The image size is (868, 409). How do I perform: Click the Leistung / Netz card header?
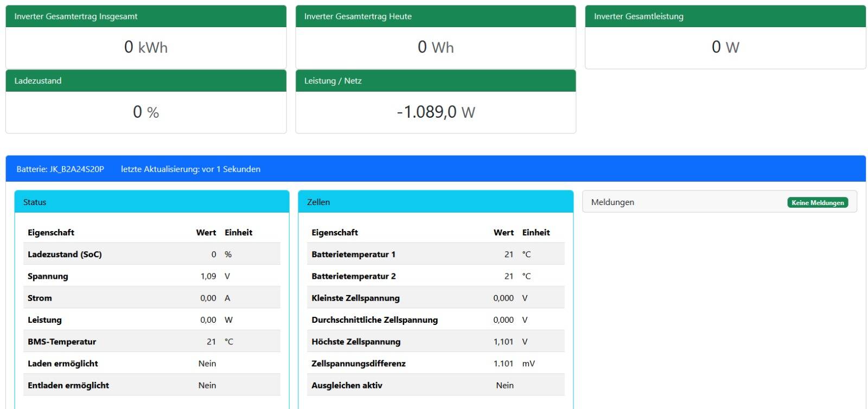(x=436, y=81)
